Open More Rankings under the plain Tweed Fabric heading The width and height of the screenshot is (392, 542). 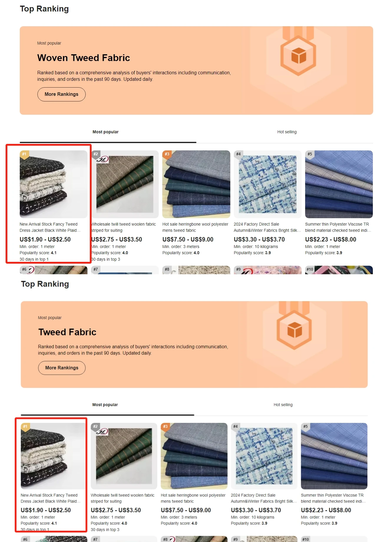pos(62,368)
